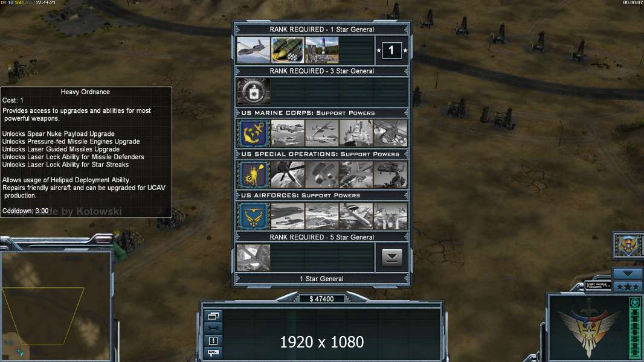Expand the blue down-arrow panel on the right edge
This screenshot has height=362, width=644.
628,273
